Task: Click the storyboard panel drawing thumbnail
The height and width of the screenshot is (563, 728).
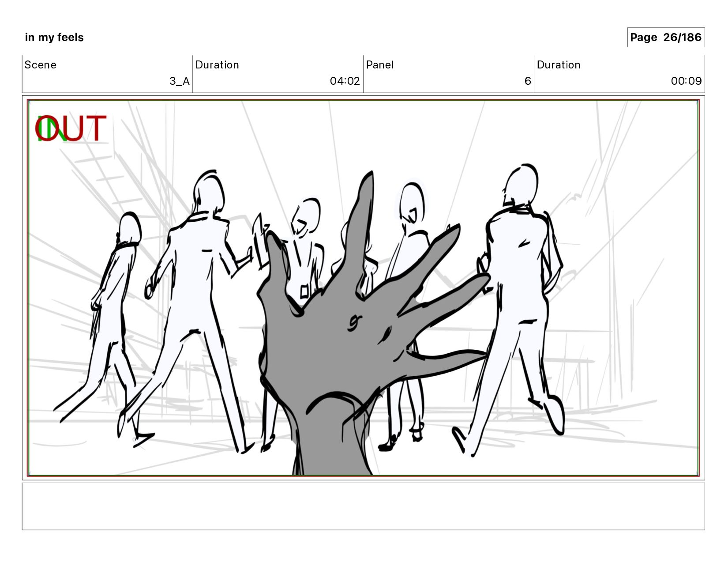Action: click(x=363, y=288)
